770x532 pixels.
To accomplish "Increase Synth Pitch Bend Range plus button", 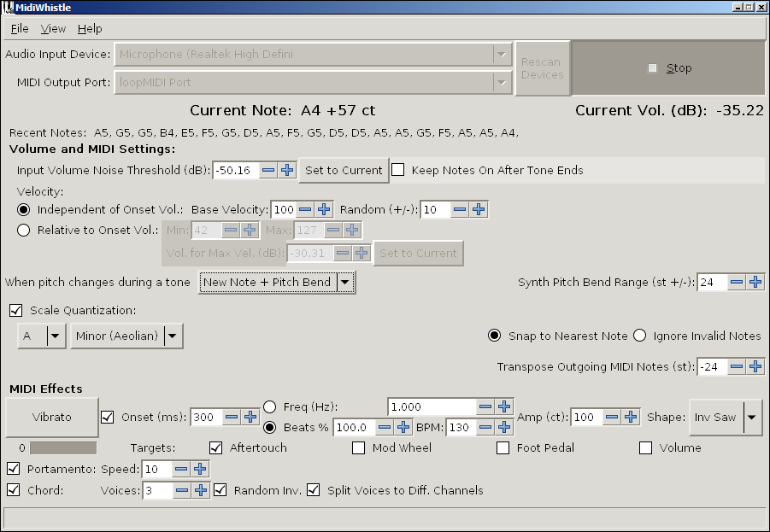I will tap(755, 283).
